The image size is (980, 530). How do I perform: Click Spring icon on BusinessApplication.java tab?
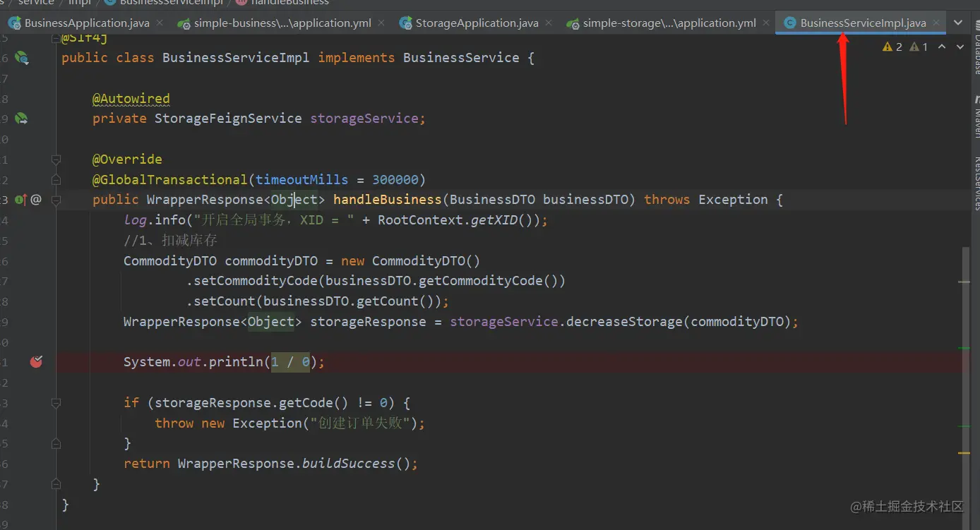(x=14, y=23)
